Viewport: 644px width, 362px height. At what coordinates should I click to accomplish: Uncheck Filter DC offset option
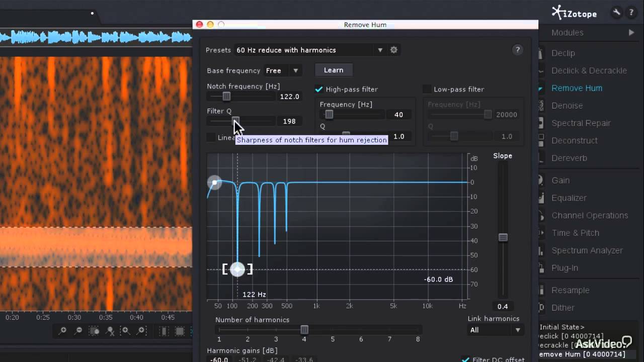(x=465, y=359)
